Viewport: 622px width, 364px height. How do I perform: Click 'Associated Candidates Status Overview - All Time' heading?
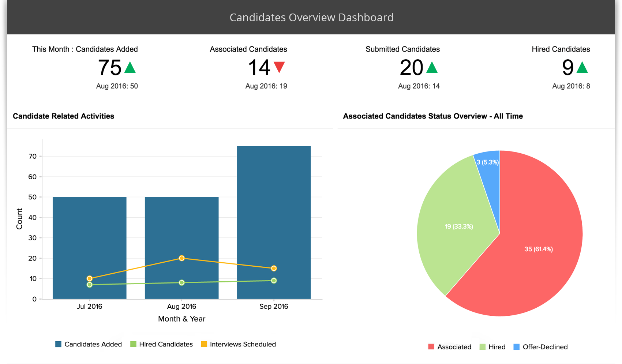point(433,116)
